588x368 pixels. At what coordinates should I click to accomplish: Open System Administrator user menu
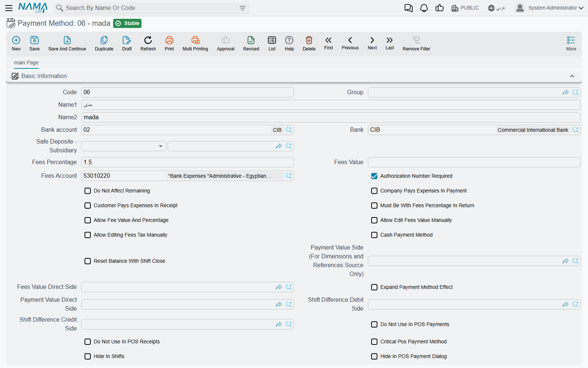coord(549,8)
